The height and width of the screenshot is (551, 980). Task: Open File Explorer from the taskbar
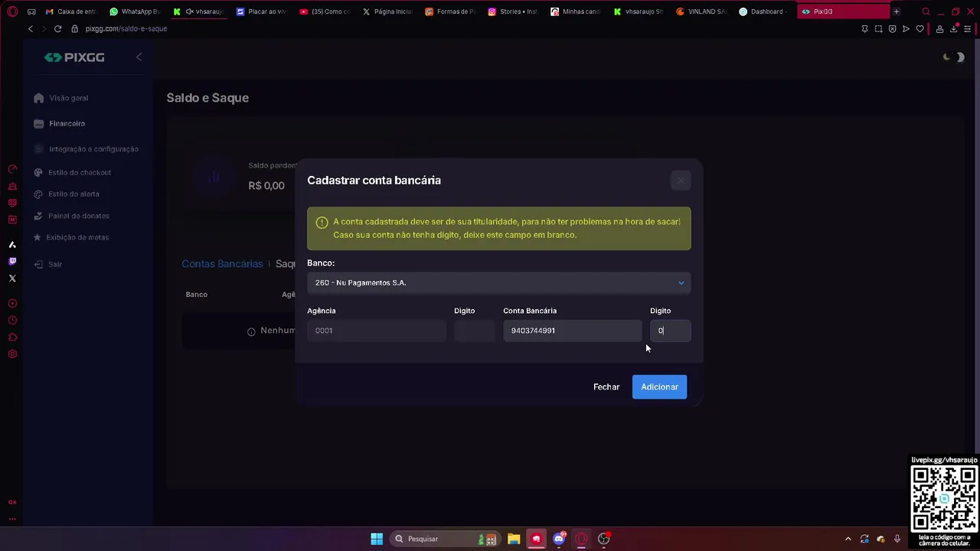514,539
